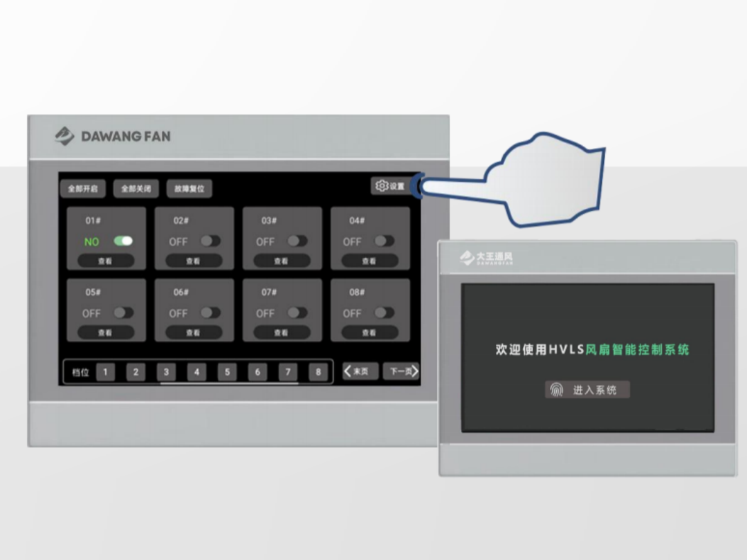This screenshot has width=747, height=560.
Task: Turn off fan 01# switch
Action: click(123, 241)
